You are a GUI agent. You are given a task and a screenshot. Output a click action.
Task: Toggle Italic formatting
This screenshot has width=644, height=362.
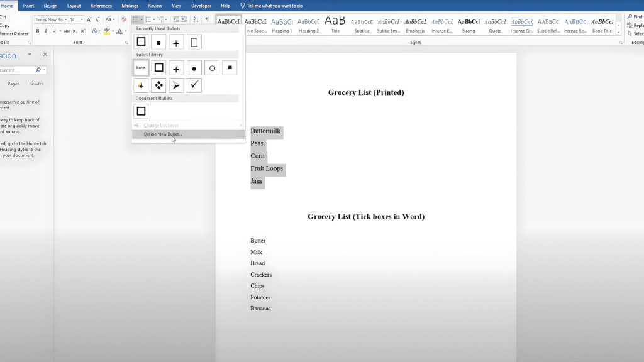[45, 31]
